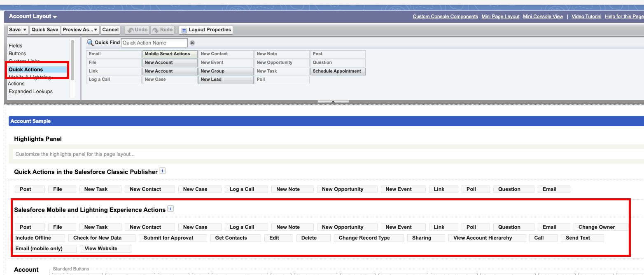The image size is (644, 275).
Task: Click the palette category list scrollbar
Action: pyautogui.click(x=72, y=60)
